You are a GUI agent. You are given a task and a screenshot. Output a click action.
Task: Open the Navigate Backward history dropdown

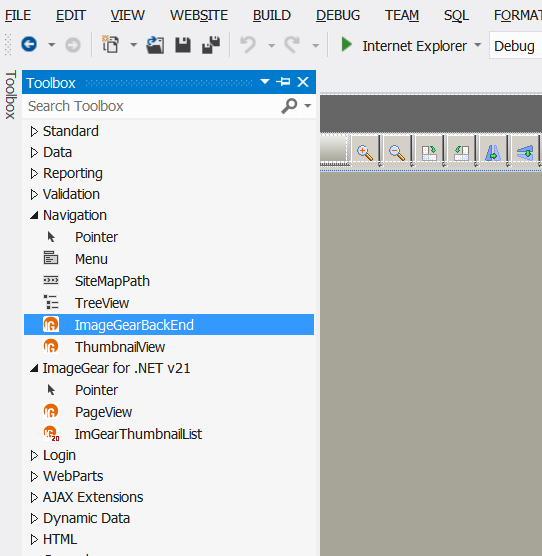(52, 45)
